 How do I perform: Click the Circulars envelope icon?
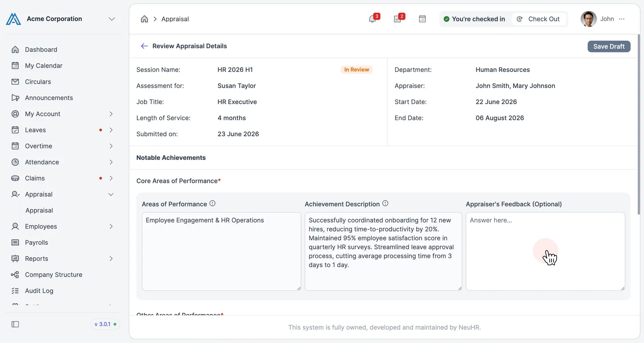(x=15, y=82)
